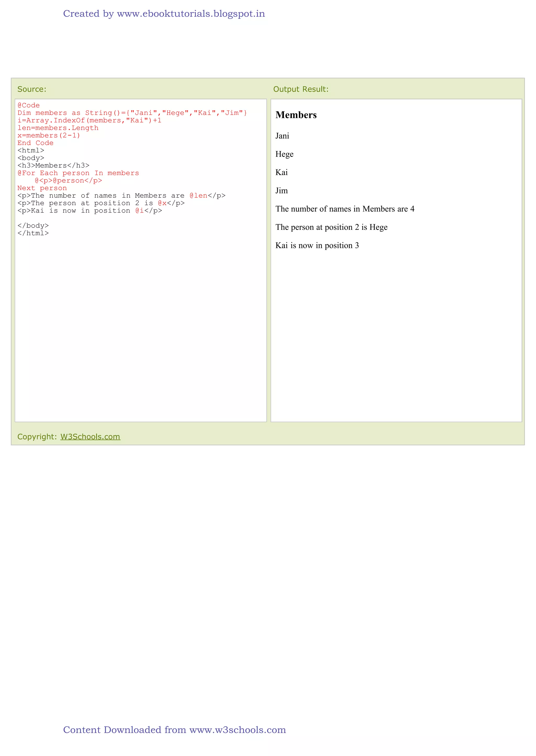
Task: Click the '@<p>@person</p>' source line
Action: [x=68, y=181]
